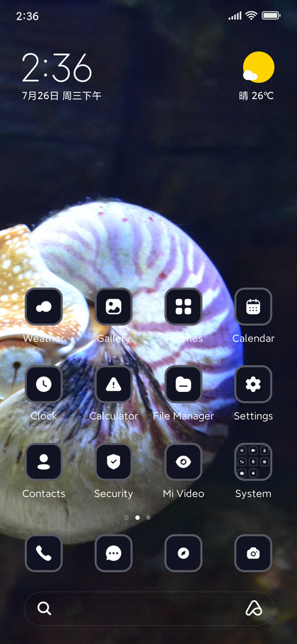Open the Weather app

[x=43, y=307]
